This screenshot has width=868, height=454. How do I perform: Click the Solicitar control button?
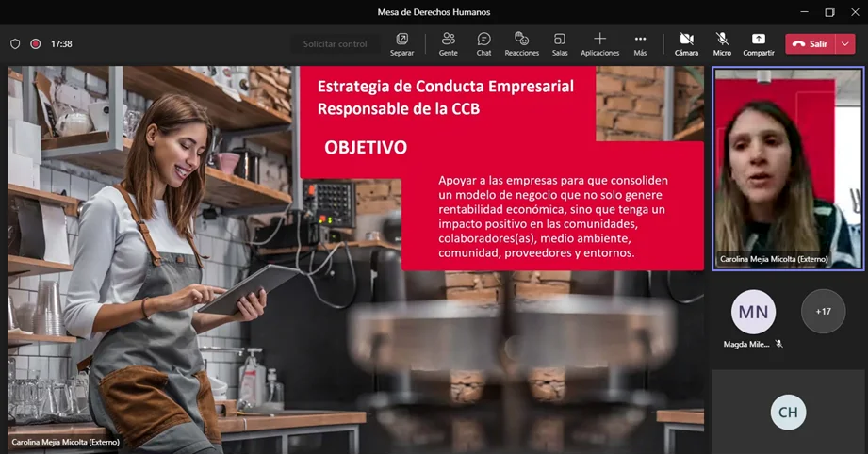pos(335,43)
